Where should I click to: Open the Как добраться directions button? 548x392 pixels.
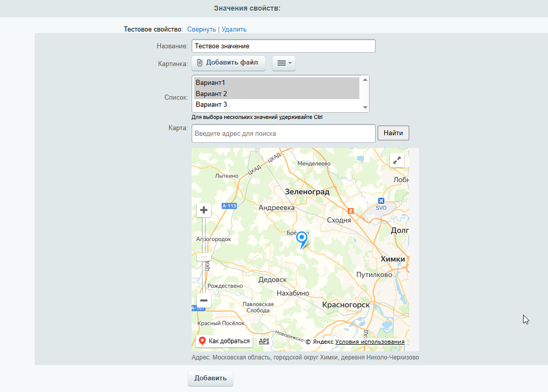(x=224, y=341)
